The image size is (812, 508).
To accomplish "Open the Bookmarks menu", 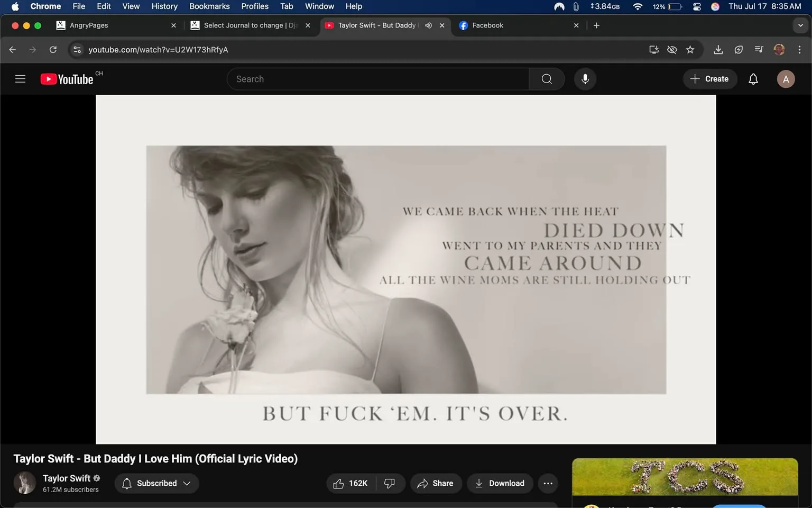I will click(209, 6).
